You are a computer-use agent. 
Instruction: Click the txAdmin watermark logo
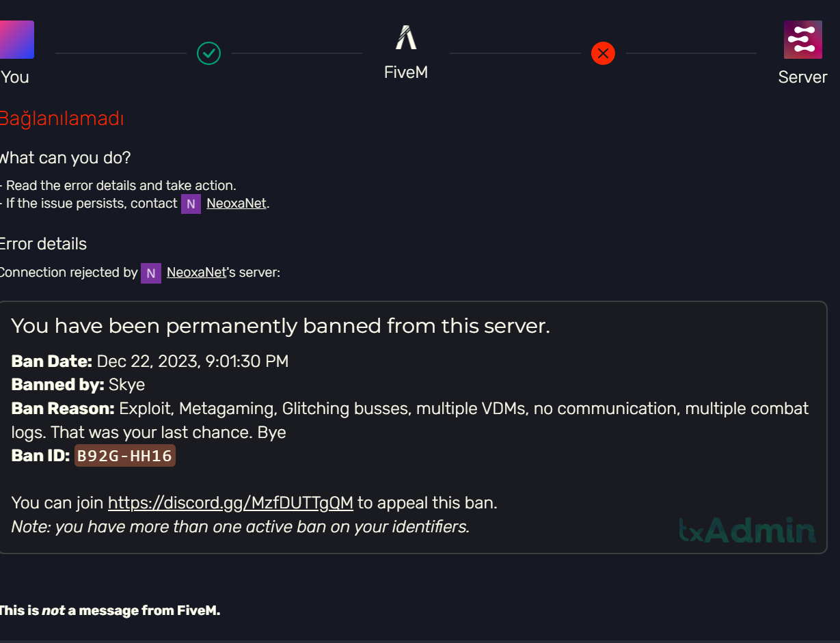[747, 530]
